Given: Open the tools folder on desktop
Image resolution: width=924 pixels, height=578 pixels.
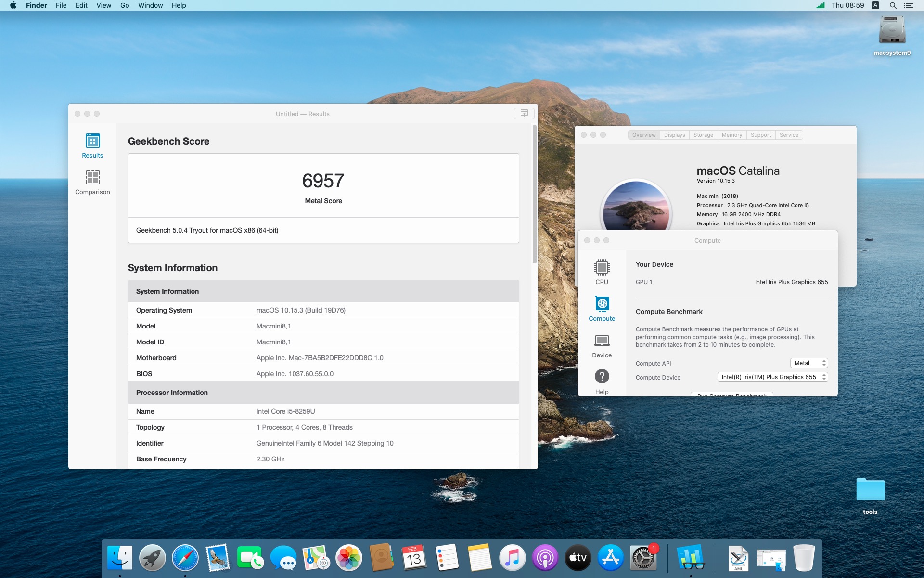Looking at the screenshot, I should [x=870, y=496].
